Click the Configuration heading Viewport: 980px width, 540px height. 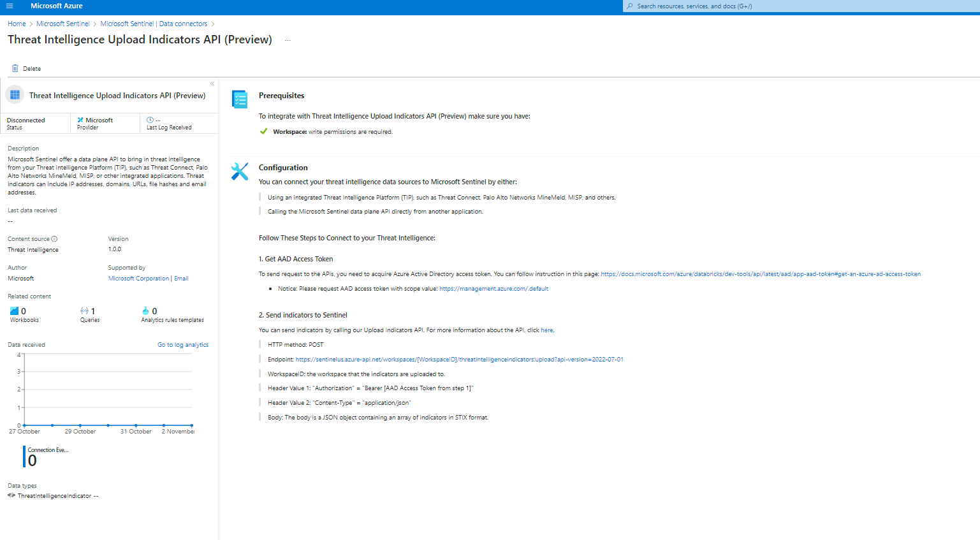coord(283,168)
